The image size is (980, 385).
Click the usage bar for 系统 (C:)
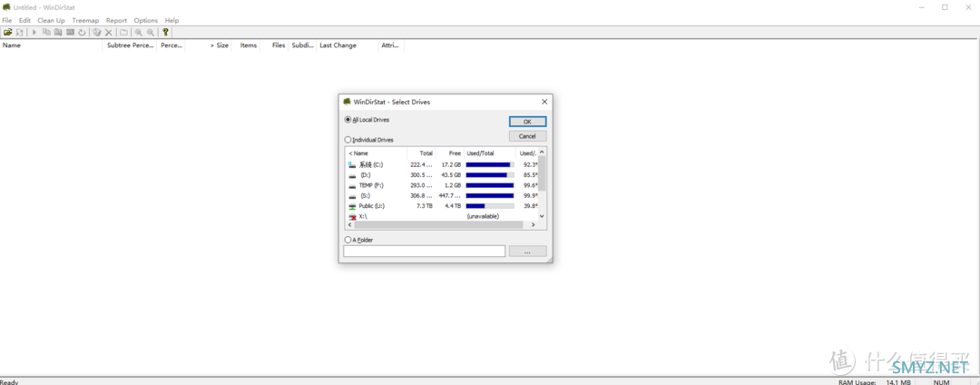[x=490, y=165]
